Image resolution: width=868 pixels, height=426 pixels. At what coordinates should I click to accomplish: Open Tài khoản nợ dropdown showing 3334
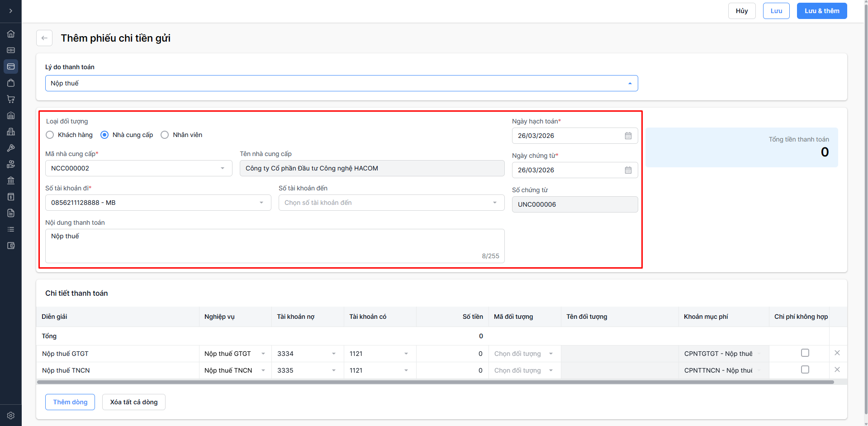[x=307, y=354]
